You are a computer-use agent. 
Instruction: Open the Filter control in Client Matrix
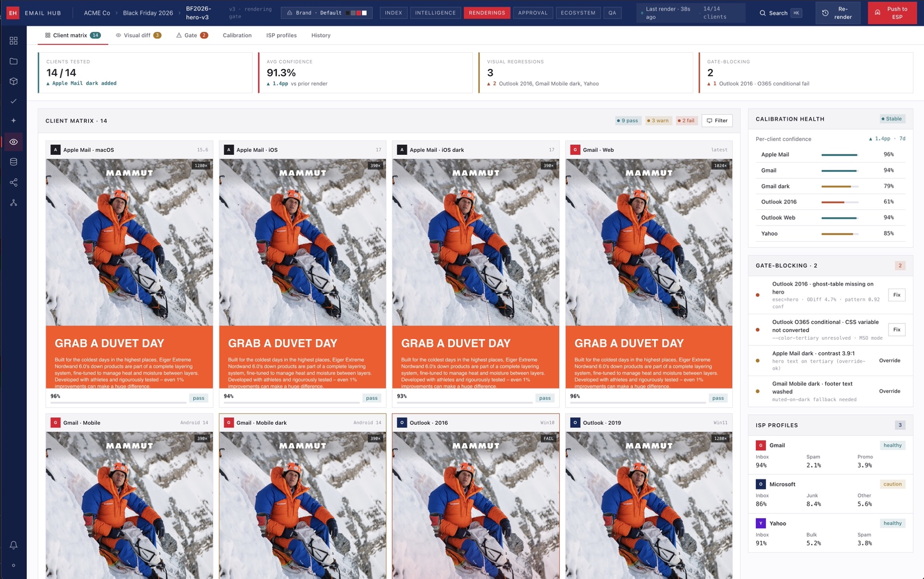(717, 121)
